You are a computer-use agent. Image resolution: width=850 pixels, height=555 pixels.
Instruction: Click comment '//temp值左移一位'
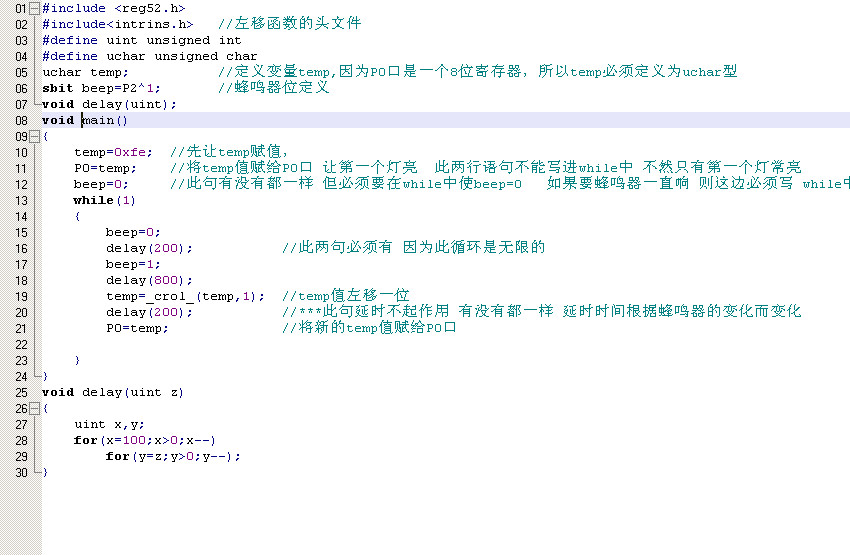(x=346, y=295)
